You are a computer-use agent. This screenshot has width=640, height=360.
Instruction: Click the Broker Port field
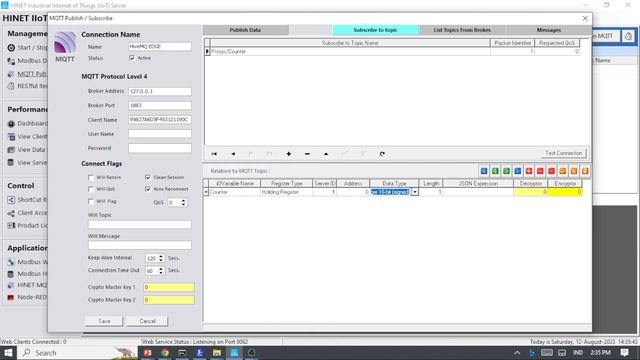[x=160, y=105]
